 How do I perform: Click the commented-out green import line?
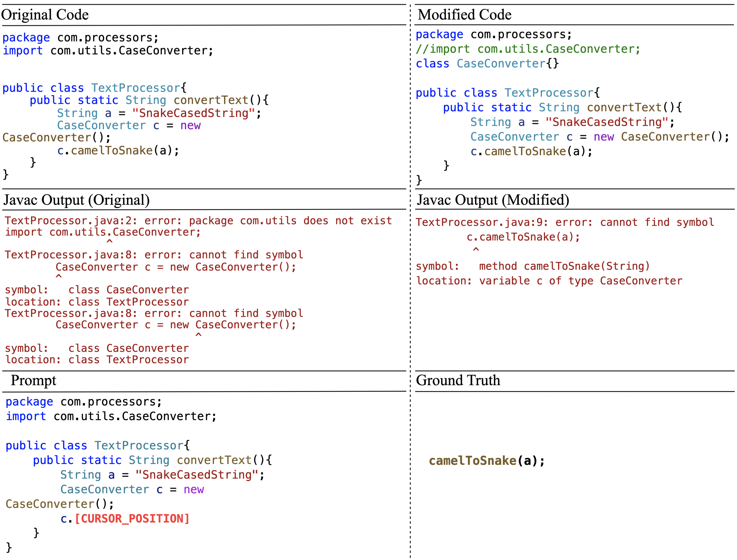528,49
